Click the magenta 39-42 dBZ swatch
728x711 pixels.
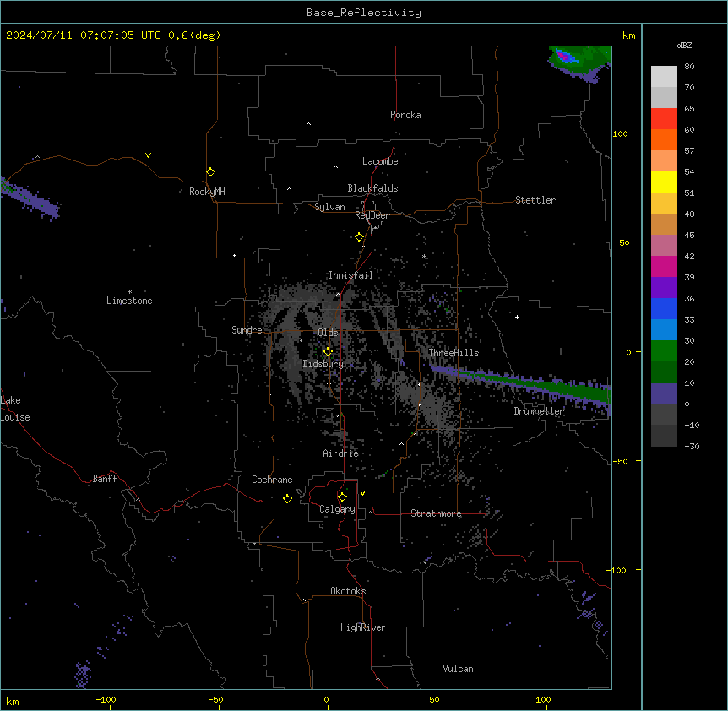pyautogui.click(x=664, y=267)
